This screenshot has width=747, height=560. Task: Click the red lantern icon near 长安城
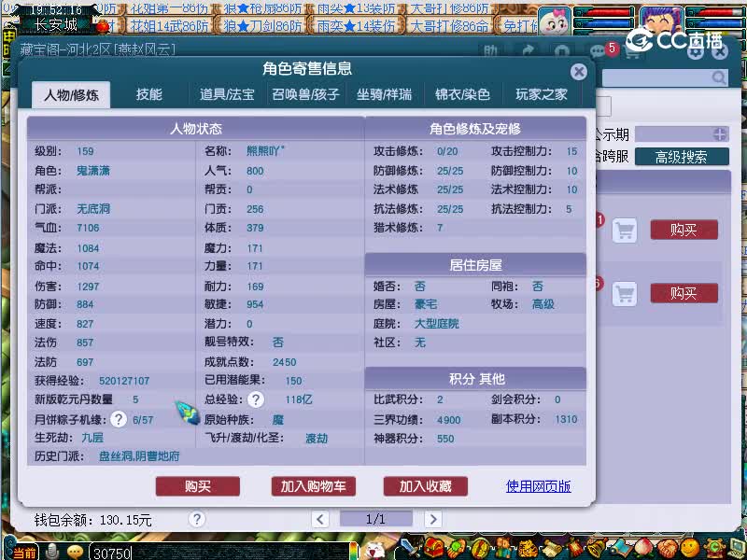coord(102,26)
